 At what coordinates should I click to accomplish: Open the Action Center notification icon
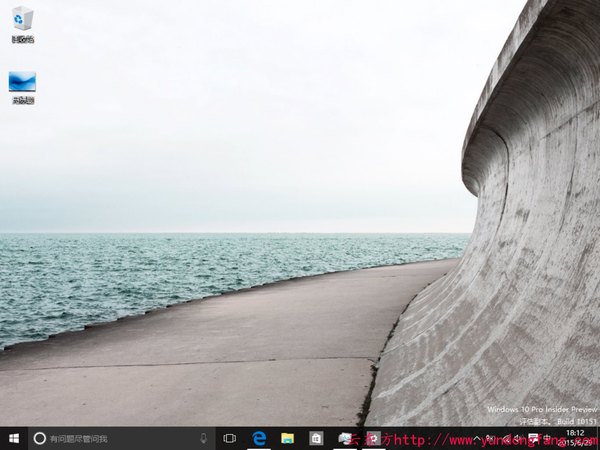533,439
